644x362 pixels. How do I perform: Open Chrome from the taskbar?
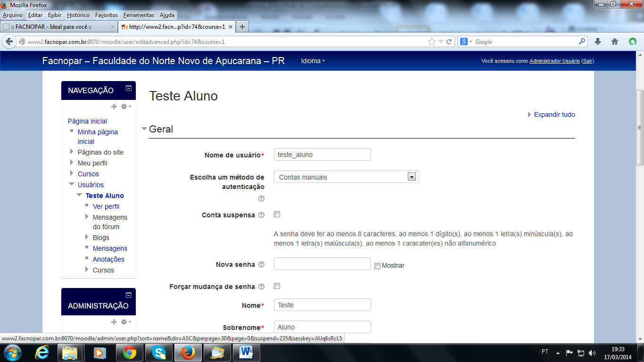tap(130, 353)
